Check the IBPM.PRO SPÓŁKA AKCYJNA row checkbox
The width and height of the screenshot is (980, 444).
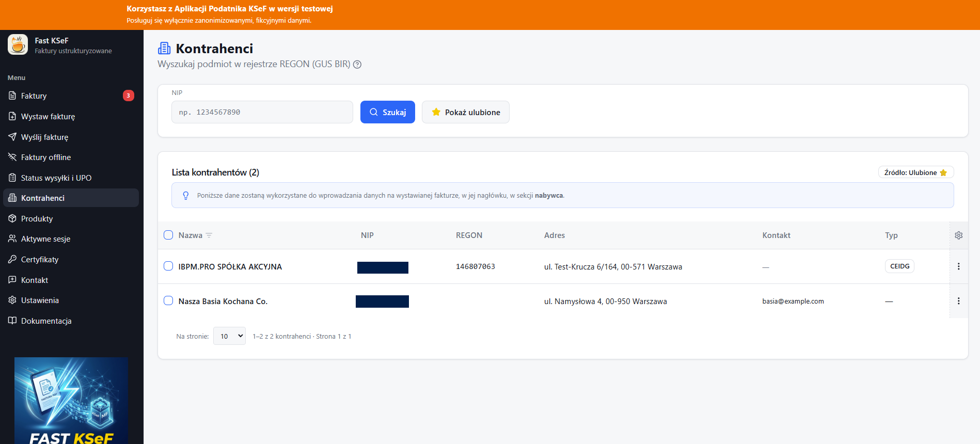click(168, 266)
